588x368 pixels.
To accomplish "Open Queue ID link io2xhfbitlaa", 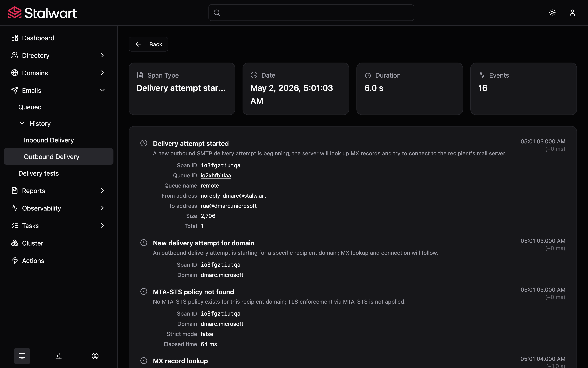I will 216,175.
